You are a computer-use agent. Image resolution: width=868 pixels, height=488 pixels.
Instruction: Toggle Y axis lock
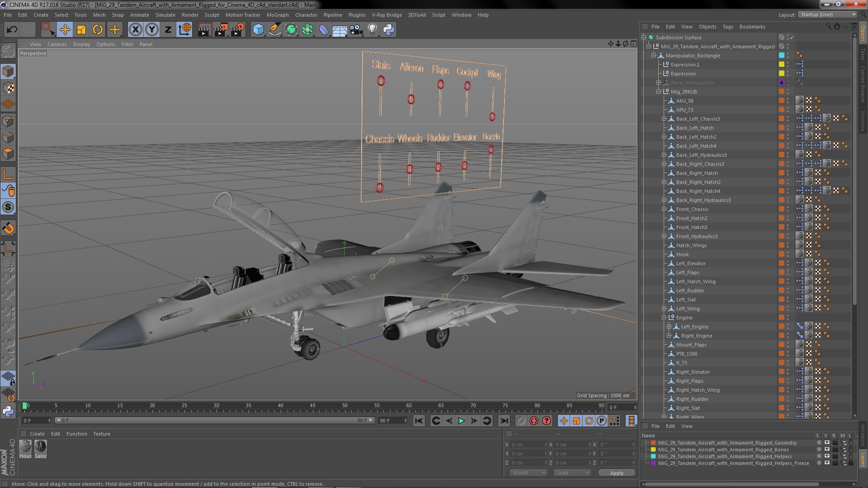(x=152, y=30)
